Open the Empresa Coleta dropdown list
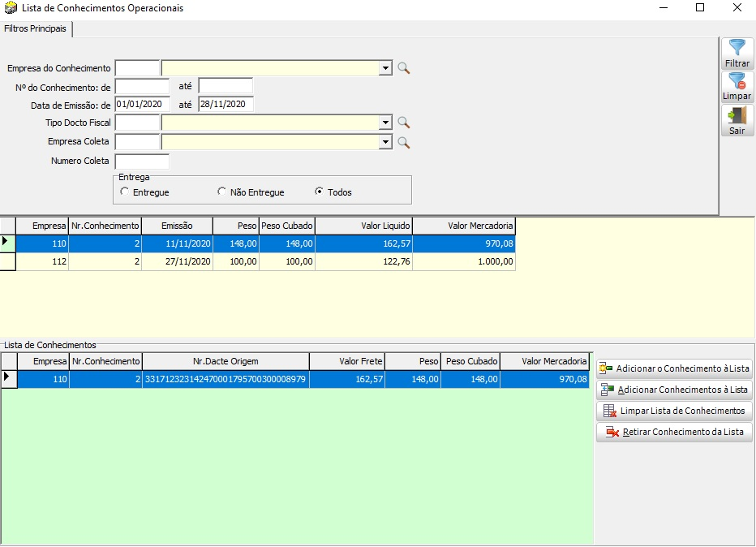756x547 pixels. (385, 142)
